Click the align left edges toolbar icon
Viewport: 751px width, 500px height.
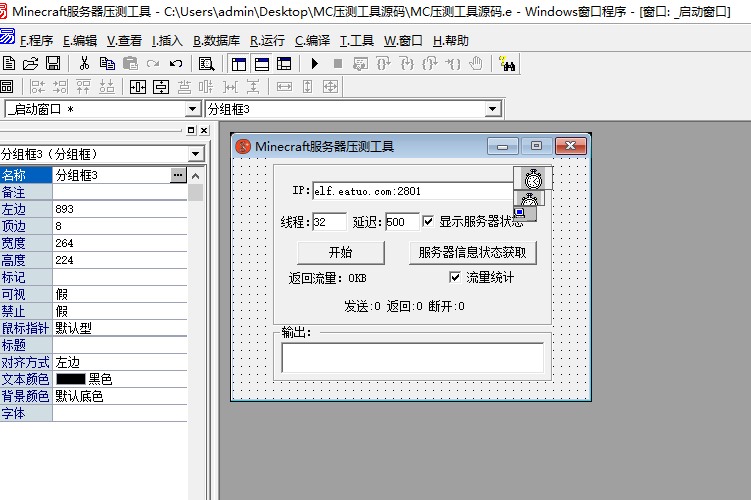click(37, 87)
